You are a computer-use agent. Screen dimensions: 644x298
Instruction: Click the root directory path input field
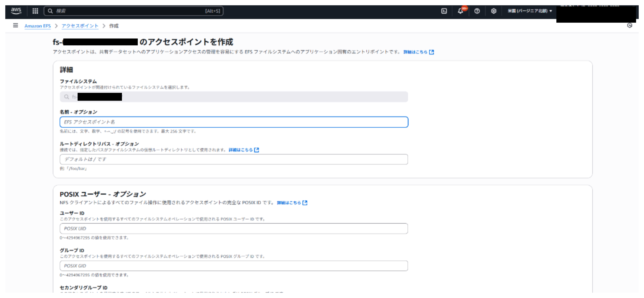pos(234,159)
